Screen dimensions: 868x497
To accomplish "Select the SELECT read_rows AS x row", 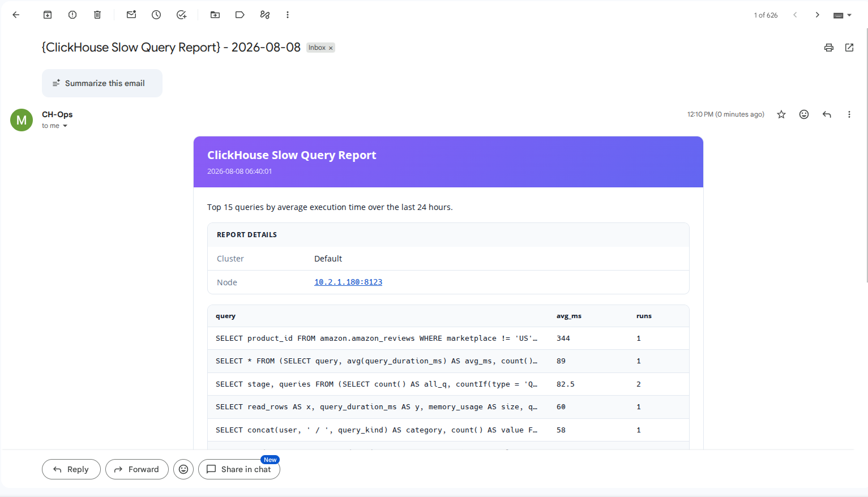I will [448, 407].
